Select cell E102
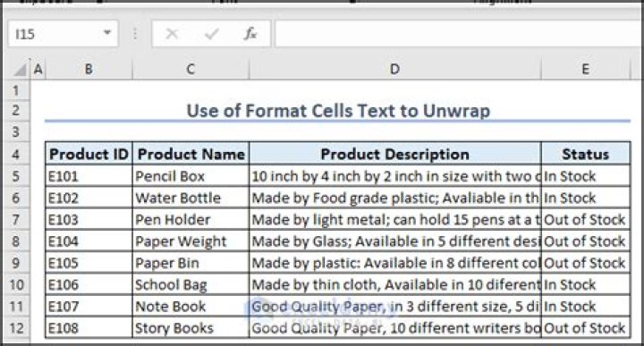This screenshot has height=346, width=644. pyautogui.click(x=89, y=198)
